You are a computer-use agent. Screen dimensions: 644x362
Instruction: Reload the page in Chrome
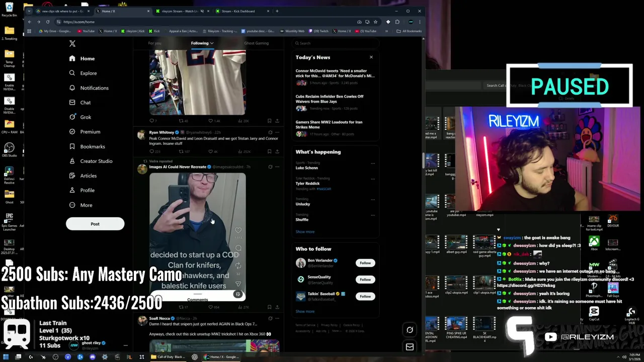pos(48,22)
